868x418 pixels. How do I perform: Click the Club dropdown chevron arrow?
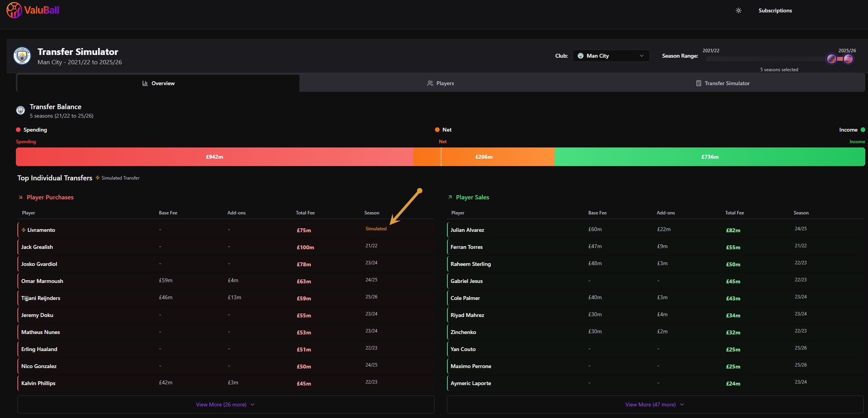[x=642, y=56]
